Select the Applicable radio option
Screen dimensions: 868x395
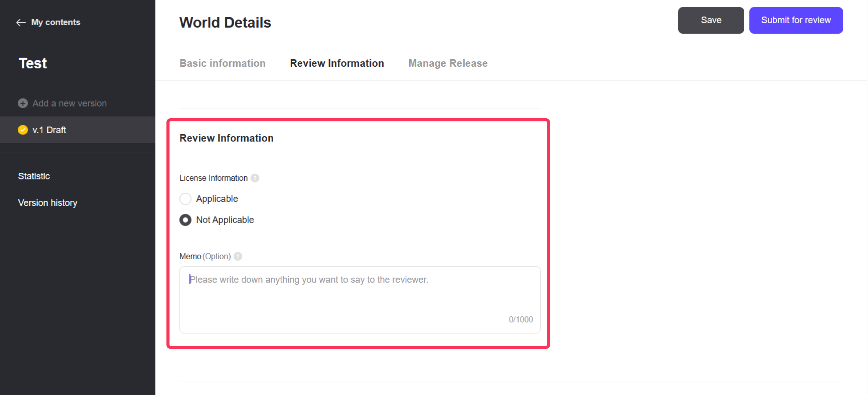[x=185, y=199]
